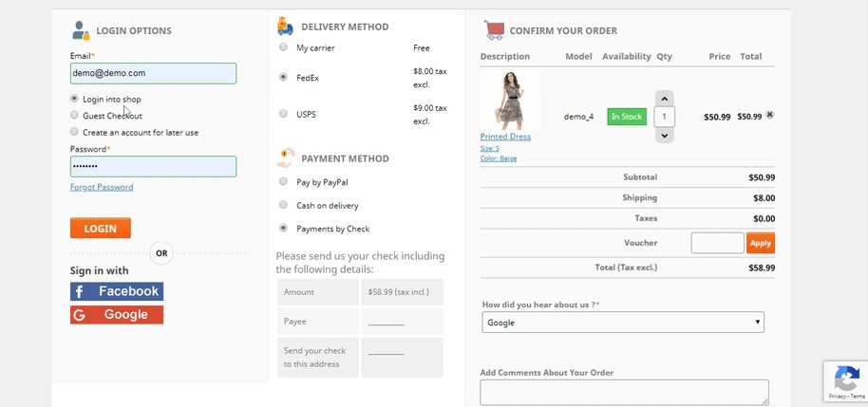The height and width of the screenshot is (407, 868).
Task: Remove Printed Dress using the x icon
Action: click(769, 115)
